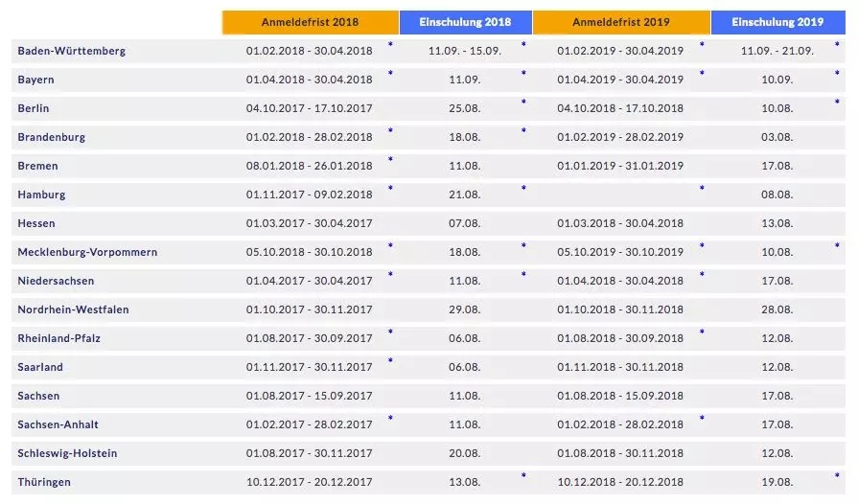Click the Anmeldefrist 2019 orange header

621,22
